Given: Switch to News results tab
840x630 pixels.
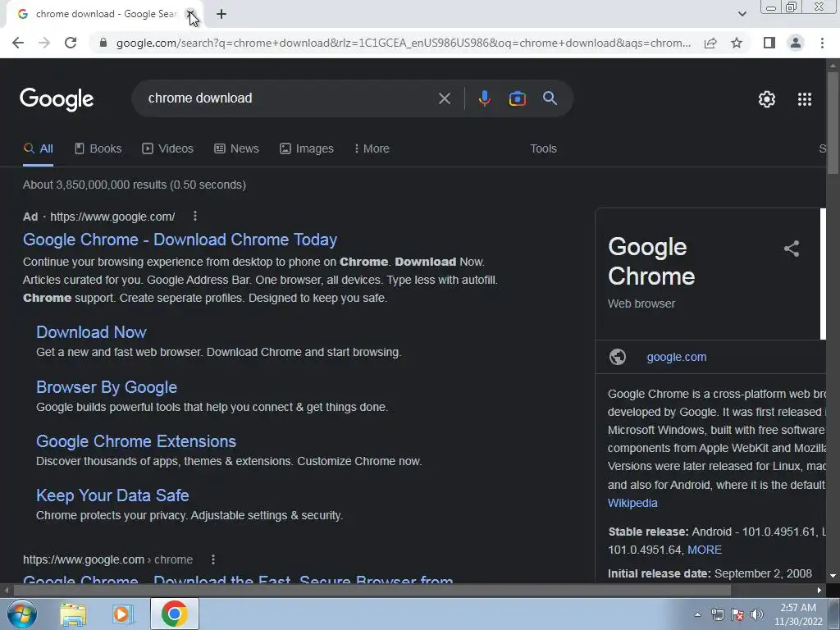Looking at the screenshot, I should point(237,149).
